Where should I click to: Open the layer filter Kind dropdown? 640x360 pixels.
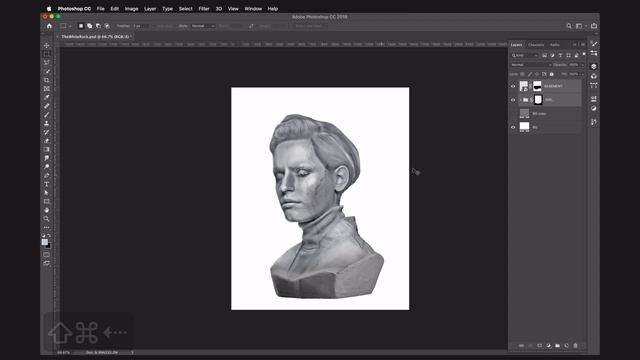tap(525, 55)
